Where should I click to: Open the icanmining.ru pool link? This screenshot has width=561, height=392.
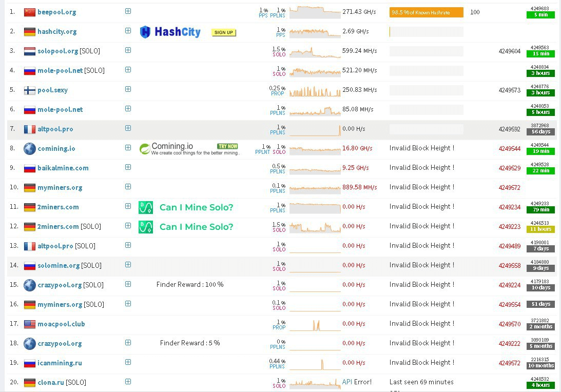click(60, 363)
